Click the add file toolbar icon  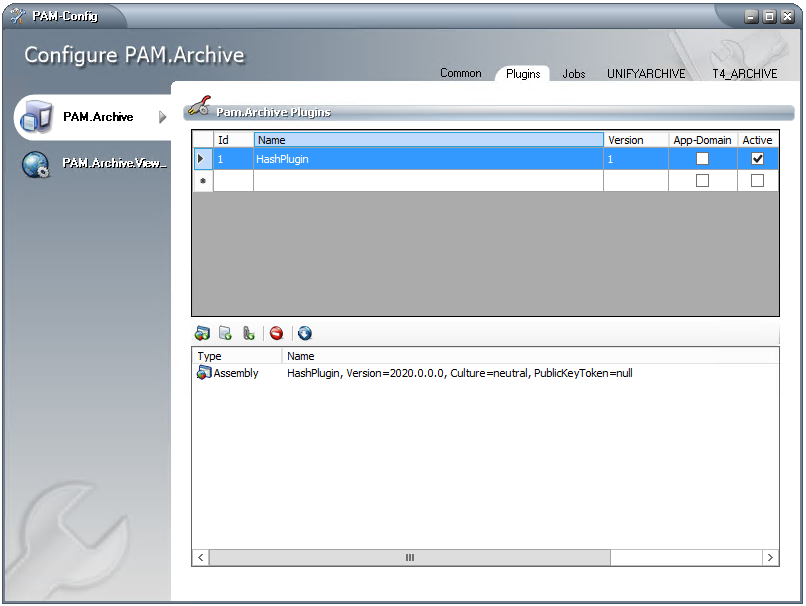pyautogui.click(x=226, y=333)
